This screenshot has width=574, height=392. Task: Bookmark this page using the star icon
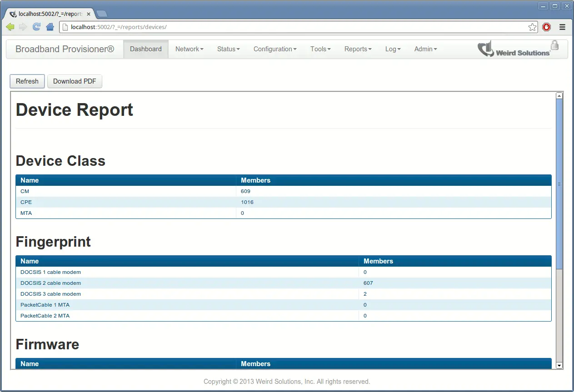point(532,27)
